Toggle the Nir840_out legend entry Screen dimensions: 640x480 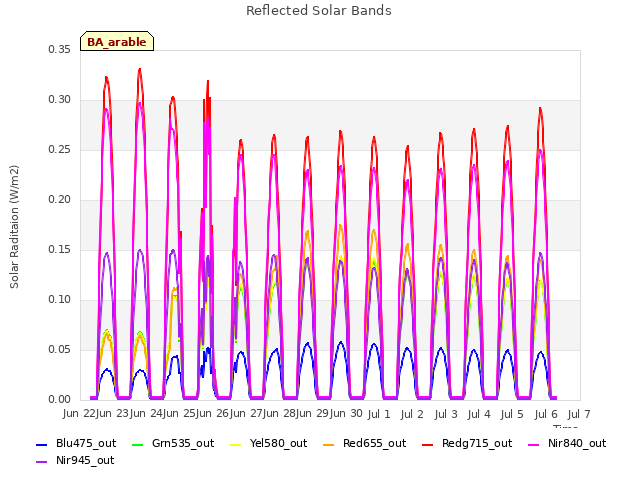tap(567, 443)
